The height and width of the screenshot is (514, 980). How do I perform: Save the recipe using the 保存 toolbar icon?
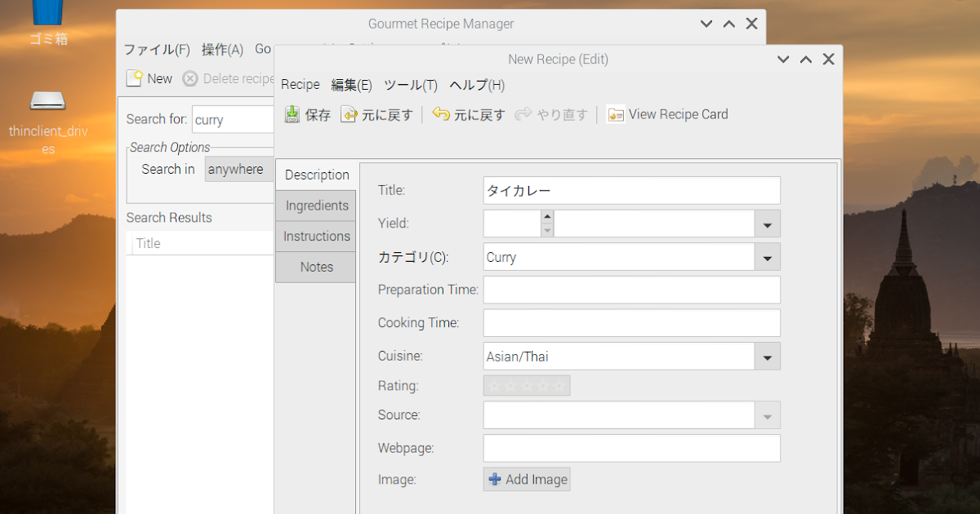pos(306,114)
